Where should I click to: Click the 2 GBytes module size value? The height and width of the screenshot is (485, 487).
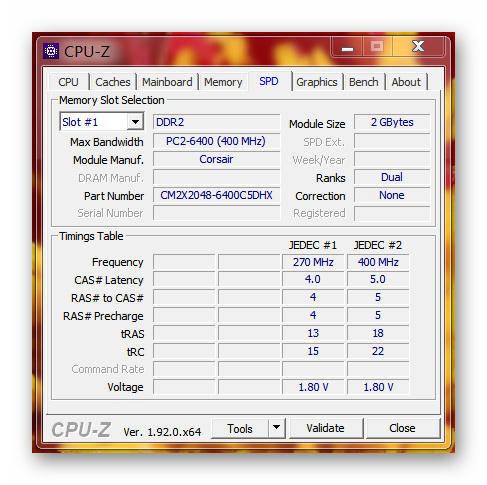point(392,122)
